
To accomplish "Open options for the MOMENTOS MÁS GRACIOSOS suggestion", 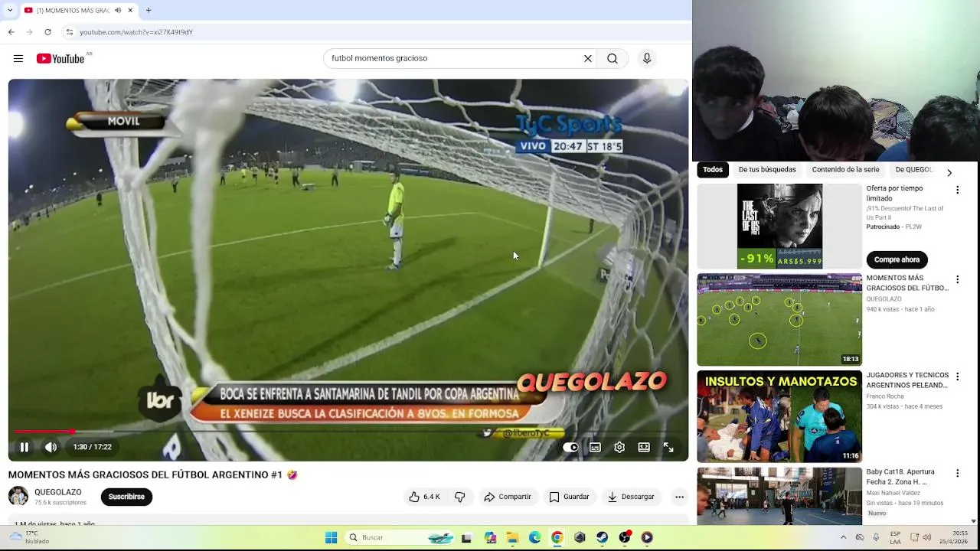I will pyautogui.click(x=957, y=280).
